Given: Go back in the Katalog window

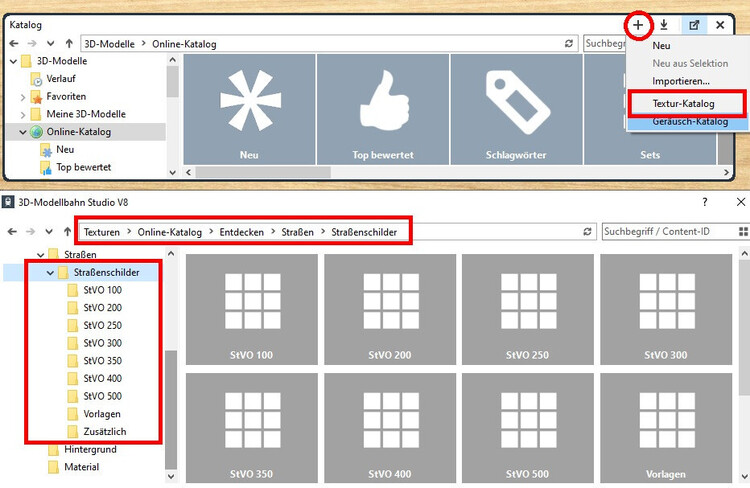Looking at the screenshot, I should pyautogui.click(x=14, y=44).
